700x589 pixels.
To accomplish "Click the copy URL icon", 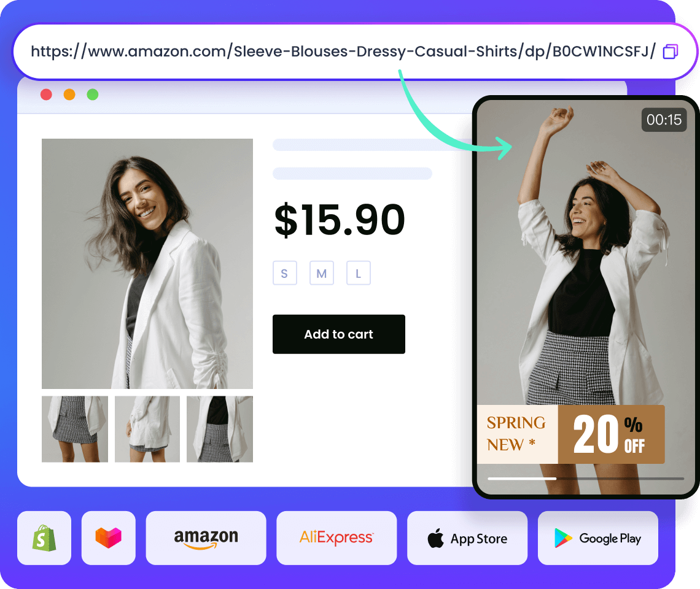I will coord(670,52).
